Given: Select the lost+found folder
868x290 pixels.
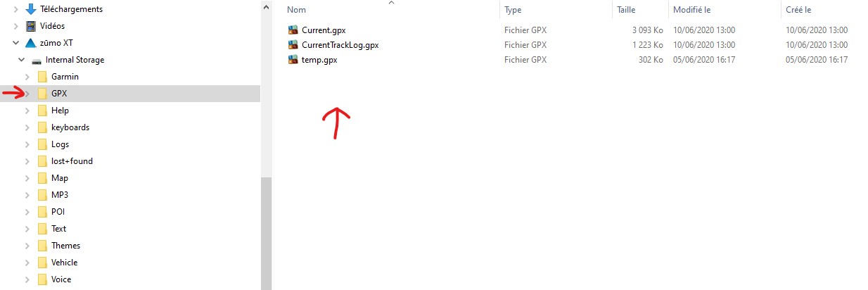Looking at the screenshot, I should (72, 161).
